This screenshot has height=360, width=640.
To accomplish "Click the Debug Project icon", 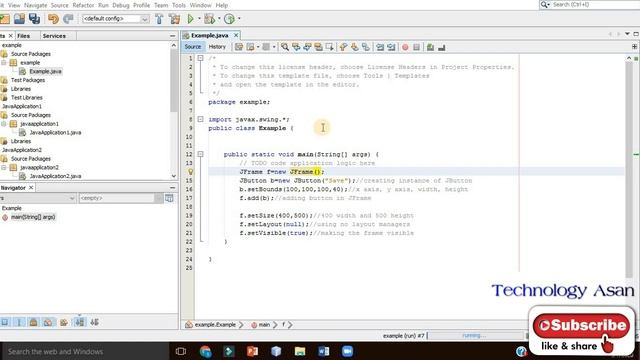I will click(x=209, y=19).
